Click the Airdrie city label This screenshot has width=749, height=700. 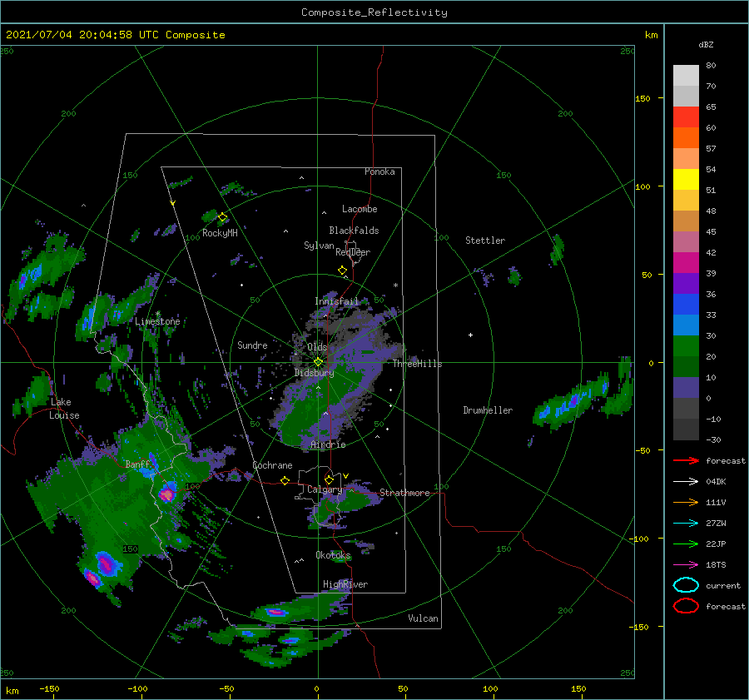[328, 444]
